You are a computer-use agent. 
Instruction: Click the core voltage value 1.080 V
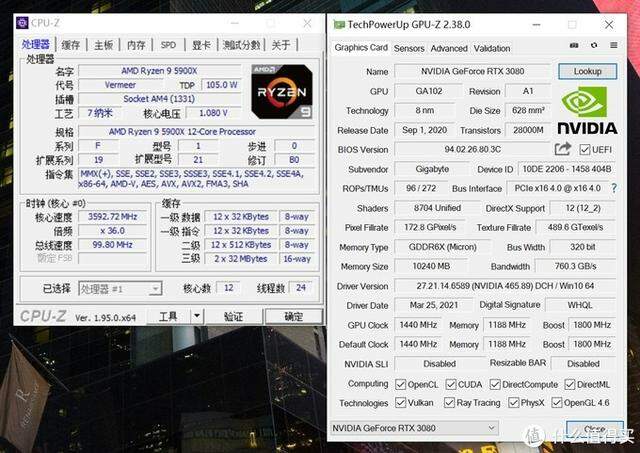point(213,113)
